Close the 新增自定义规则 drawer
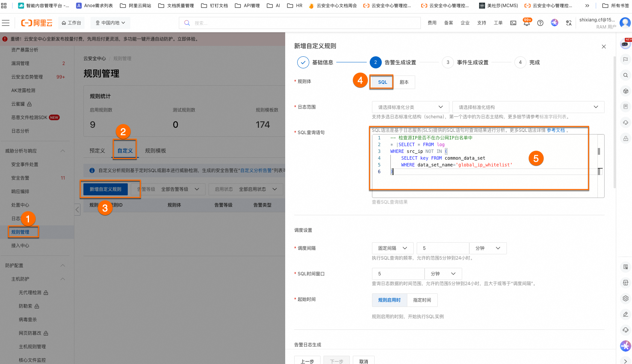Viewport: 632px width, 364px height. (604, 47)
